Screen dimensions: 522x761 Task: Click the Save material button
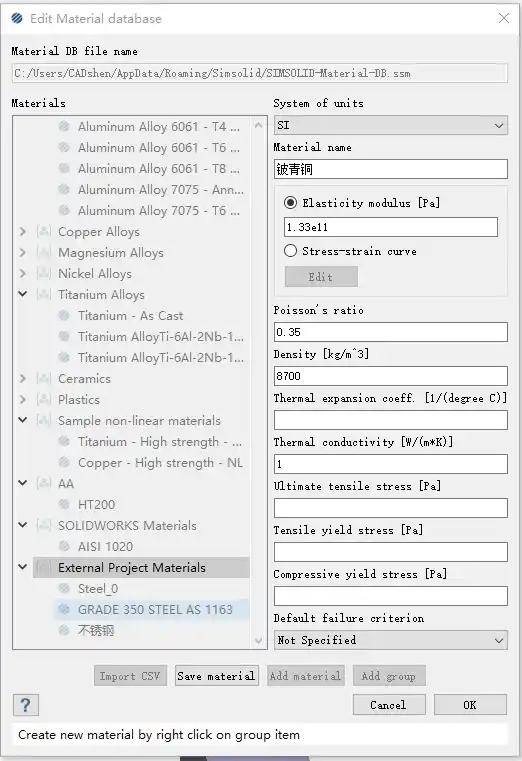[x=216, y=676]
